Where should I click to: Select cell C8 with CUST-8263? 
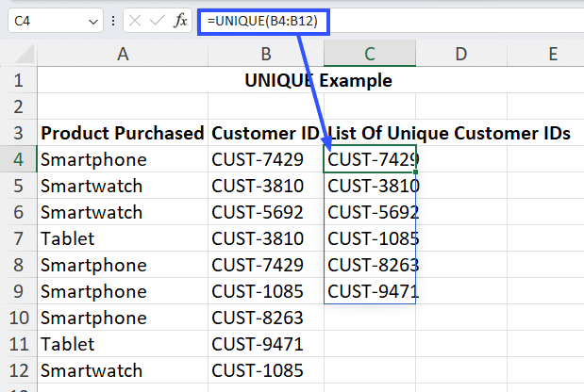click(x=370, y=265)
